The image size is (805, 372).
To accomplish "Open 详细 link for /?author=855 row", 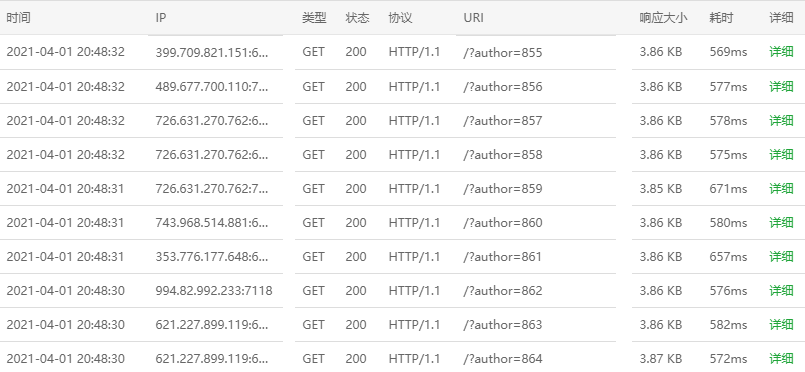I will pyautogui.click(x=781, y=52).
